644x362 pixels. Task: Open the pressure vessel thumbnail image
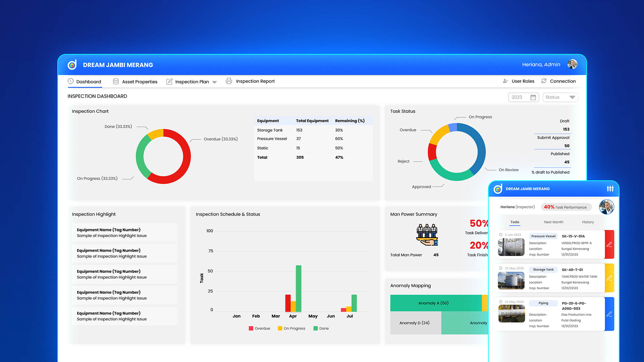coord(511,247)
